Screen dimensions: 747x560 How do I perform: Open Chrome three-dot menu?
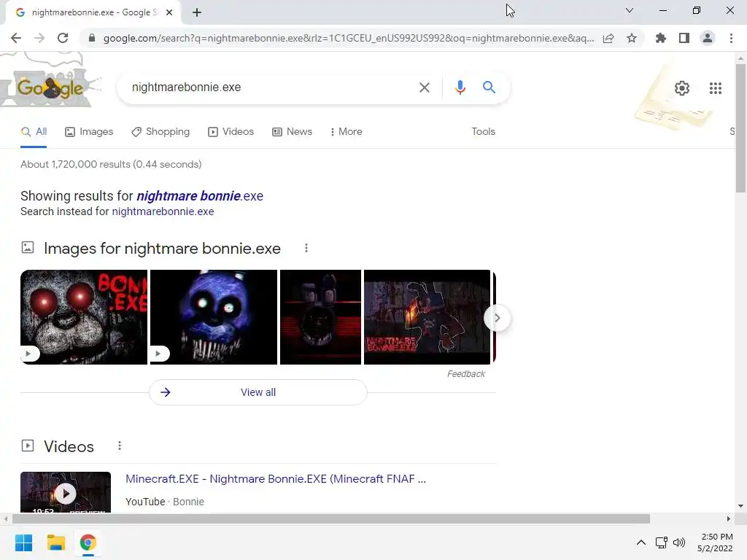click(x=731, y=38)
